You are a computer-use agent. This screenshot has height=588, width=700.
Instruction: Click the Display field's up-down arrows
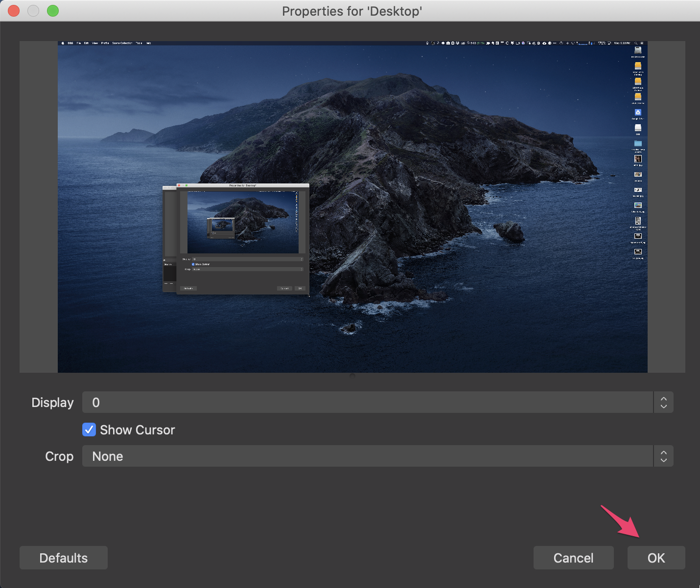(664, 402)
